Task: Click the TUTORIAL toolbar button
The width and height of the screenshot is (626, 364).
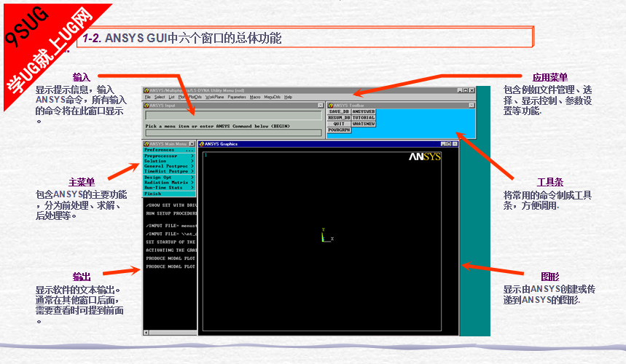Action: [364, 118]
